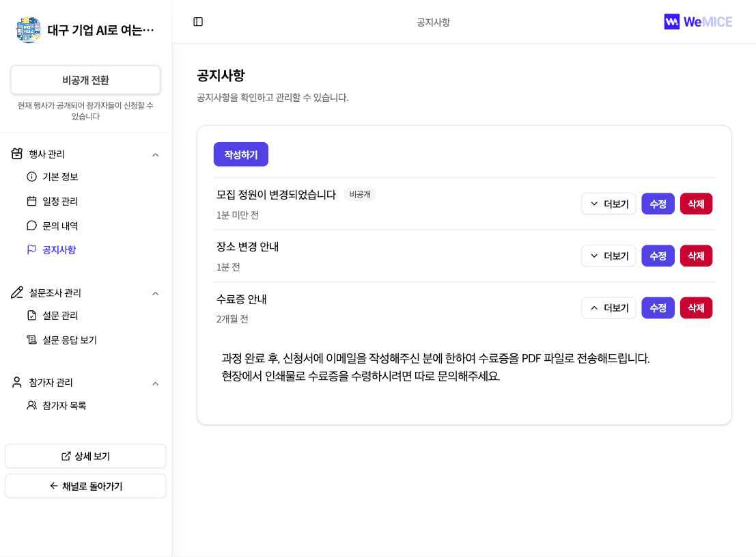Click the 참가자 관리 person icon
756x557 pixels.
[17, 382]
